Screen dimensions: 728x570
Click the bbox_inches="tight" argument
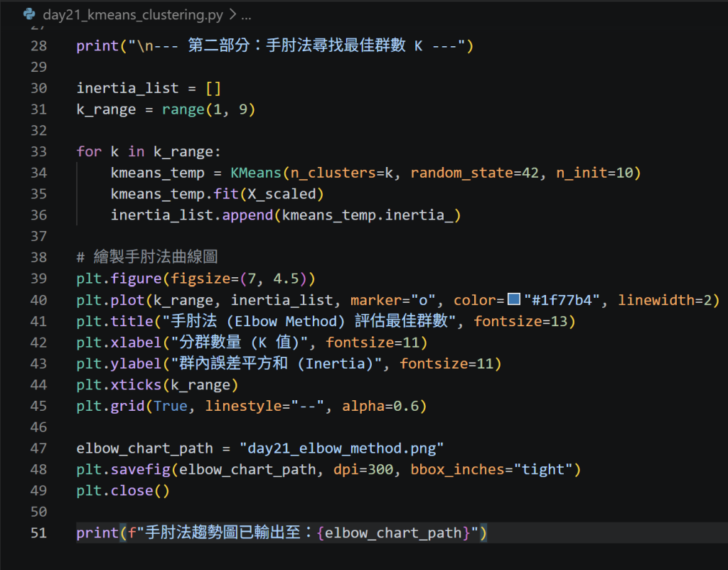coord(492,469)
